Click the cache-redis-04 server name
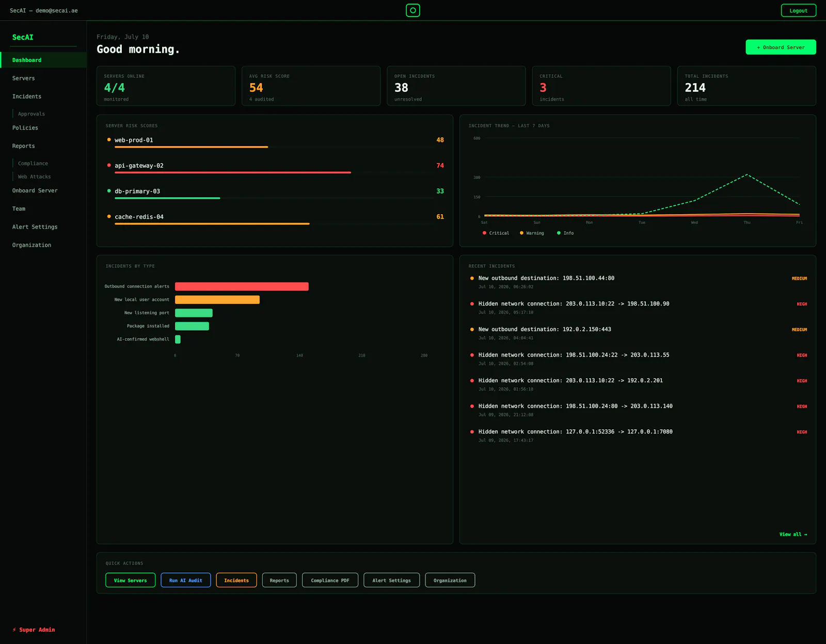This screenshot has width=826, height=644. coord(139,217)
